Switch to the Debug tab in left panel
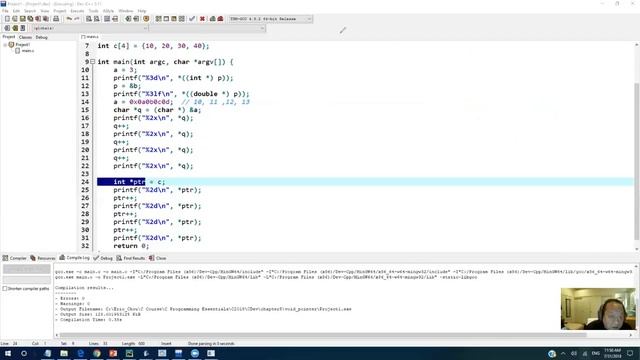Image resolution: width=640 pixels, height=360 pixels. pyautogui.click(x=41, y=37)
